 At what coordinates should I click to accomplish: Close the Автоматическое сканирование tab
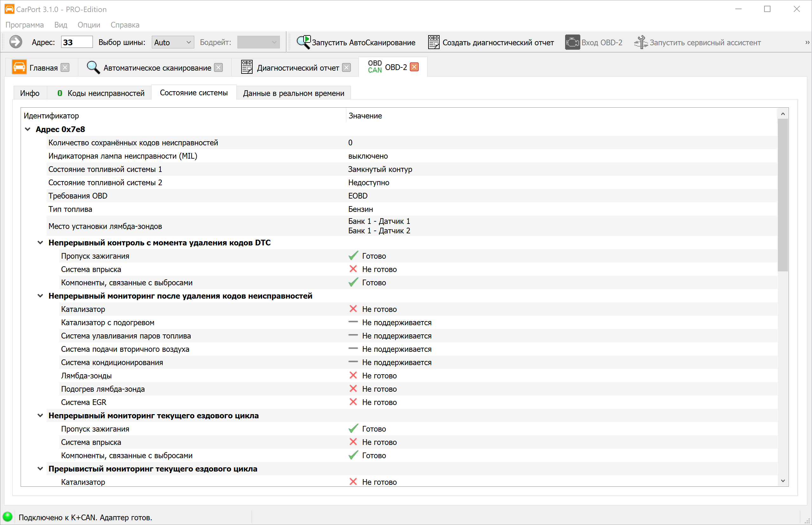[218, 67]
